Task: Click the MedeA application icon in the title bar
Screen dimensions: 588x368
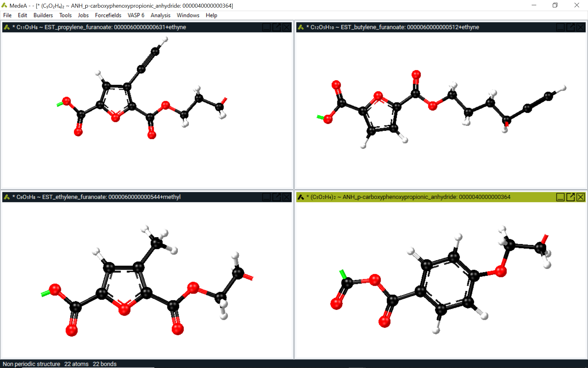Action: click(4, 5)
